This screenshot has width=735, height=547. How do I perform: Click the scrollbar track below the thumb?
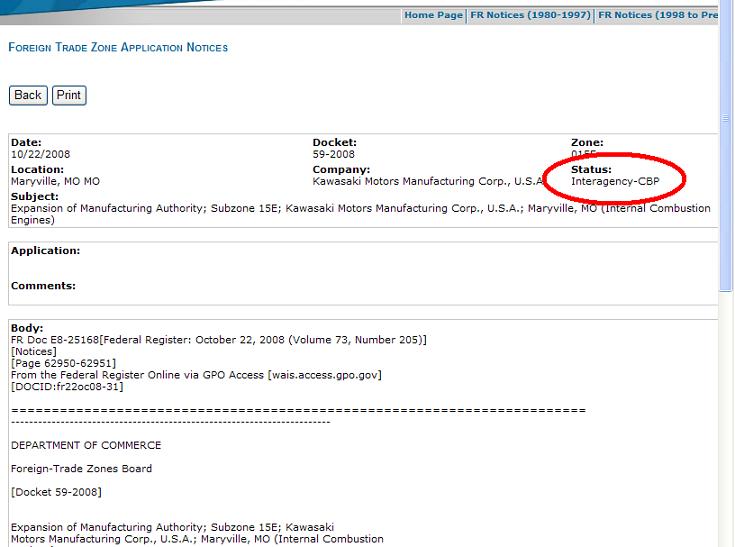(x=726, y=417)
